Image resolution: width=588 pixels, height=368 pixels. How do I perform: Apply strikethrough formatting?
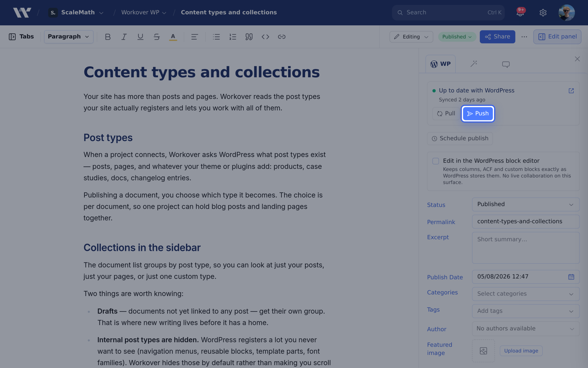(157, 37)
